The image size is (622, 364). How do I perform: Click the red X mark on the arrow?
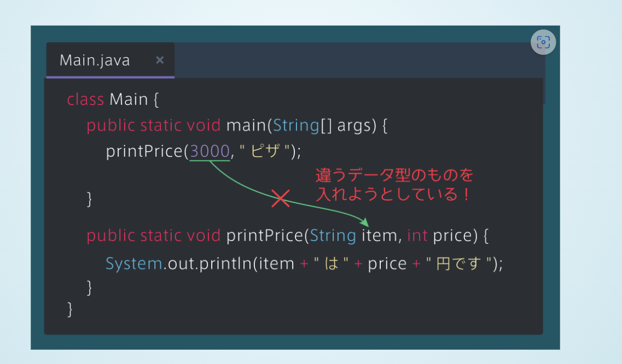pos(281,199)
